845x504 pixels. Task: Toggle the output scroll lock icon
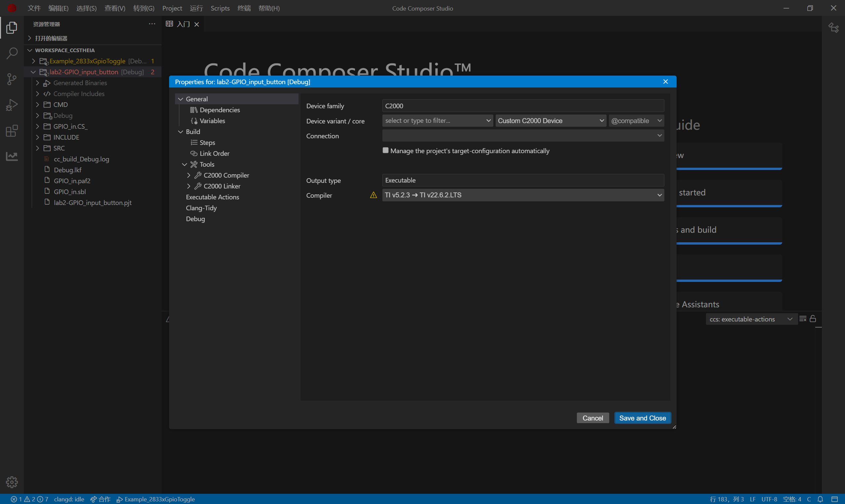(813, 319)
